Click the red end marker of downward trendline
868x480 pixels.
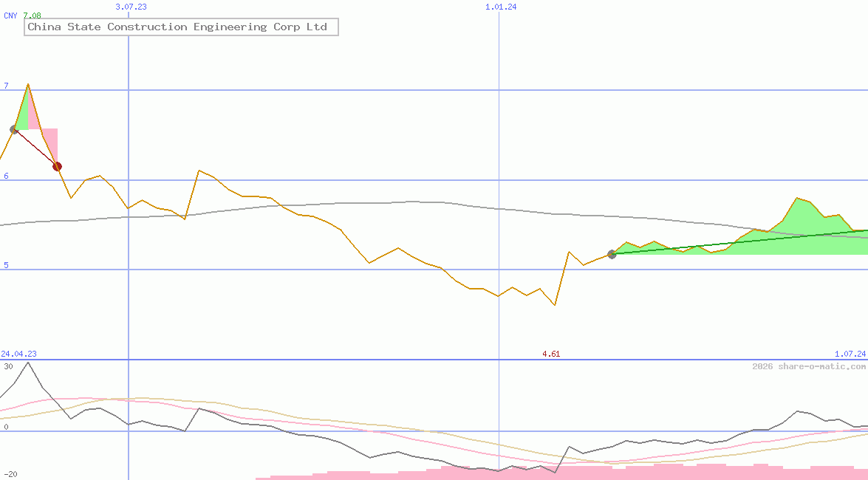57,166
